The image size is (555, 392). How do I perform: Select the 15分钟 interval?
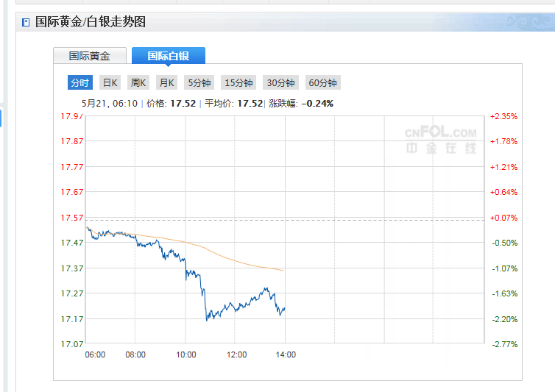tap(238, 82)
